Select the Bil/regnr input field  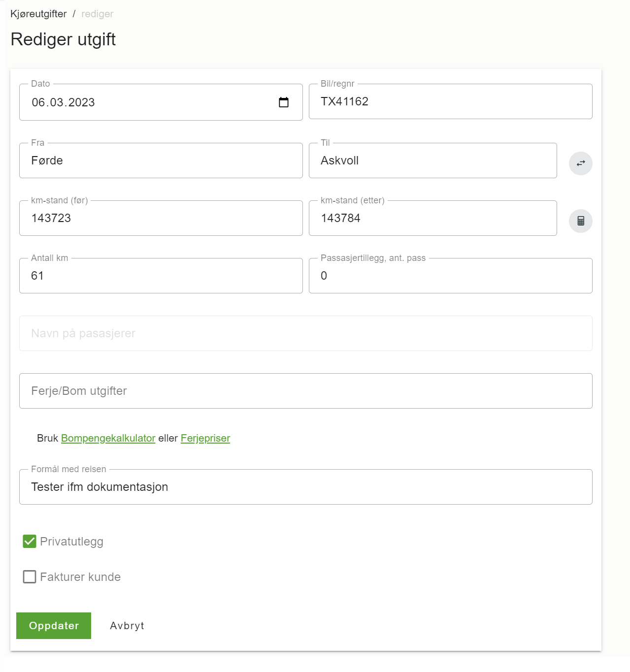(x=451, y=101)
